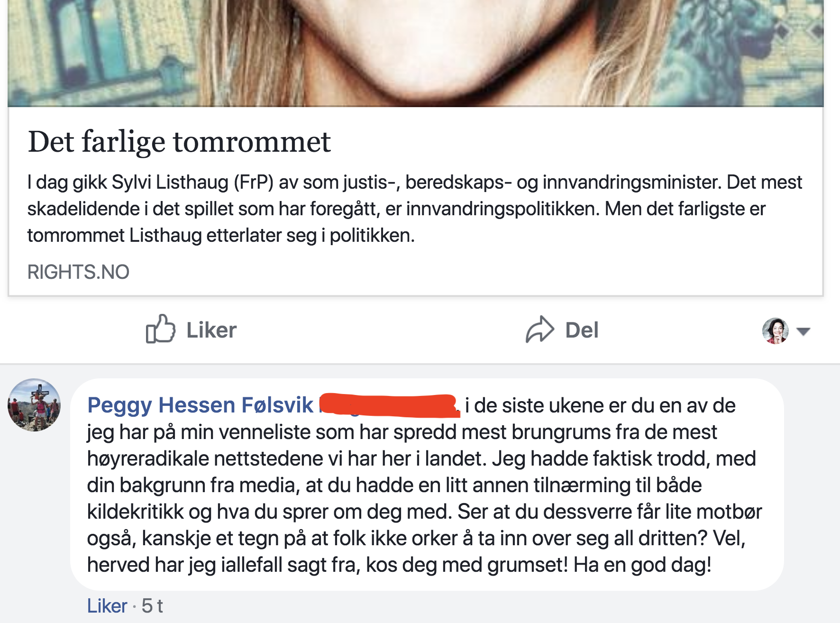Expand the post-as identity dropdown arrow
This screenshot has width=840, height=623.
point(803,331)
